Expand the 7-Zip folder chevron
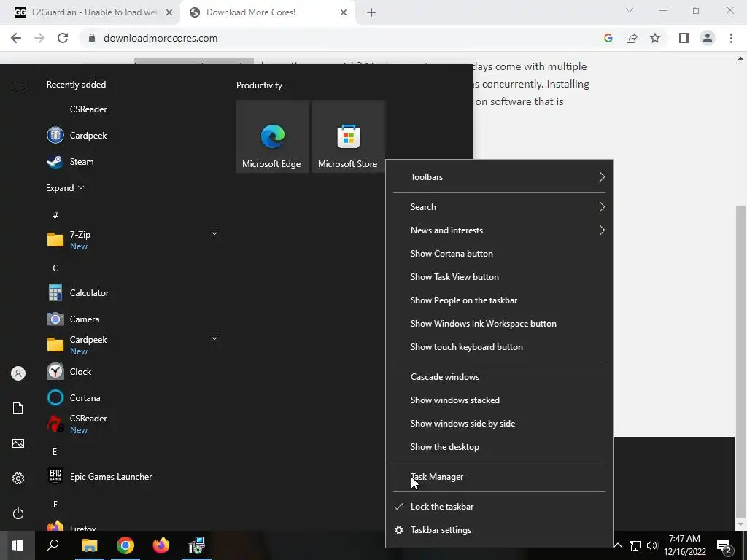 point(214,233)
